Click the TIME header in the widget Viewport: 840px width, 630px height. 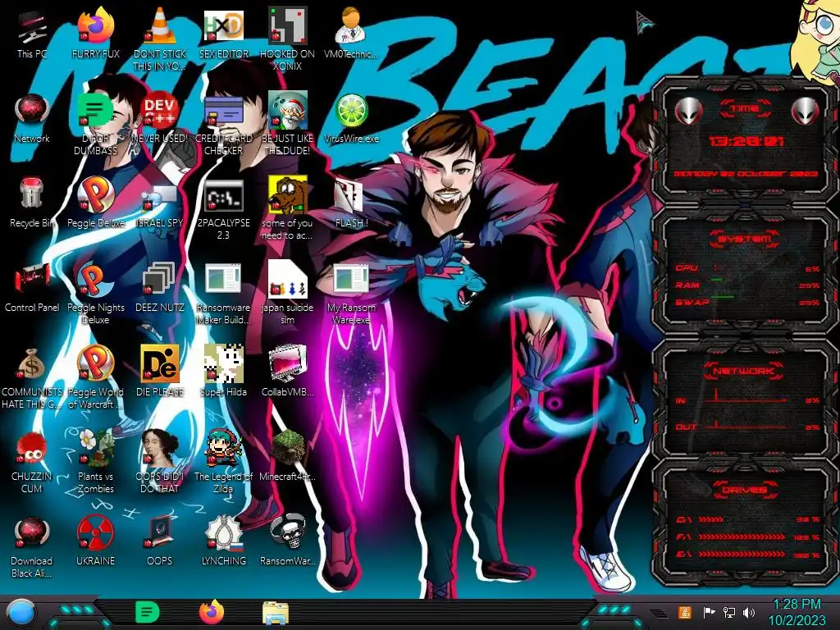point(745,109)
